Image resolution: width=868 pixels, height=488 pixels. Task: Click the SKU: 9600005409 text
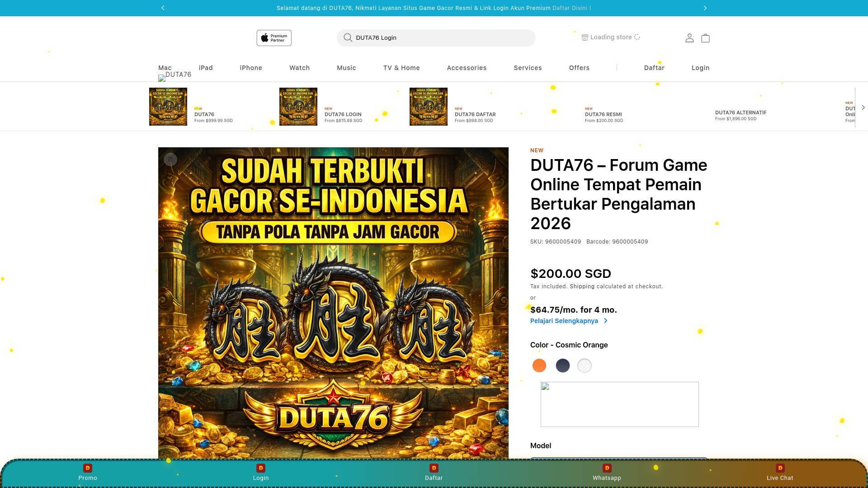tap(556, 242)
